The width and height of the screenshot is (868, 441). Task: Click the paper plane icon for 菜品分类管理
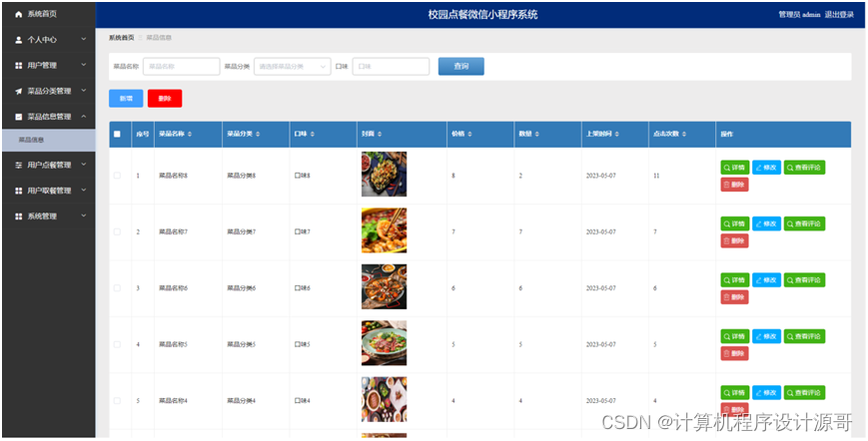[x=19, y=91]
